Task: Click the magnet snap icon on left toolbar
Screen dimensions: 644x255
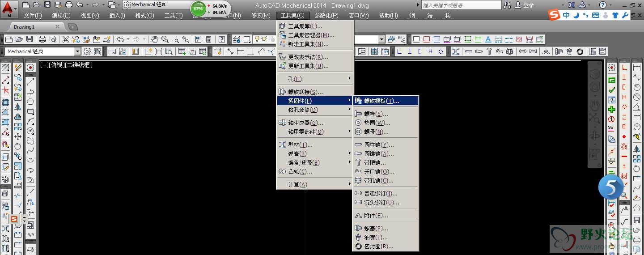Action: coord(5,145)
